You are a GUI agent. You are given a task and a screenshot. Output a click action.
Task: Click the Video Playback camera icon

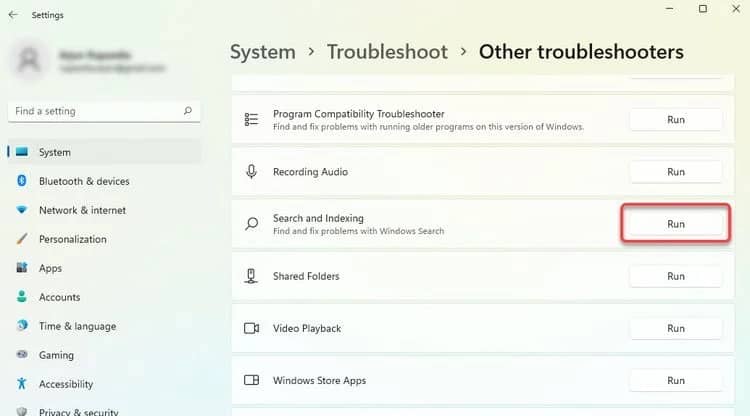[252, 328]
